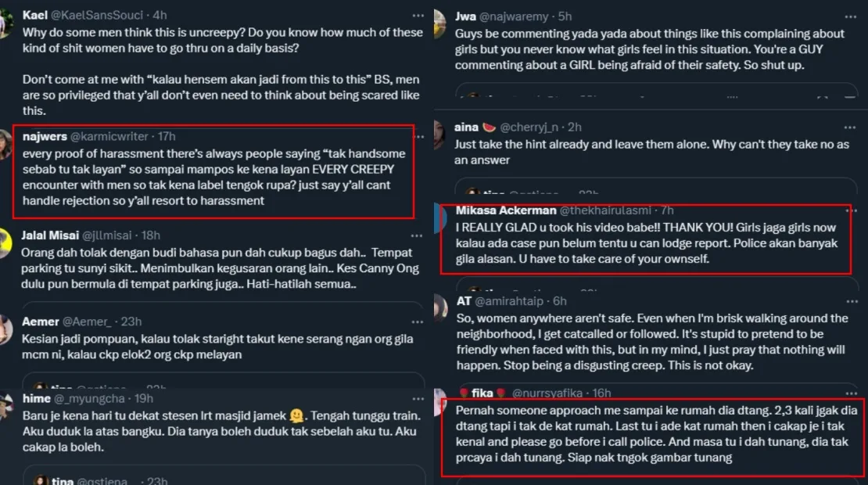Open aina's profile avatar

tap(440, 131)
